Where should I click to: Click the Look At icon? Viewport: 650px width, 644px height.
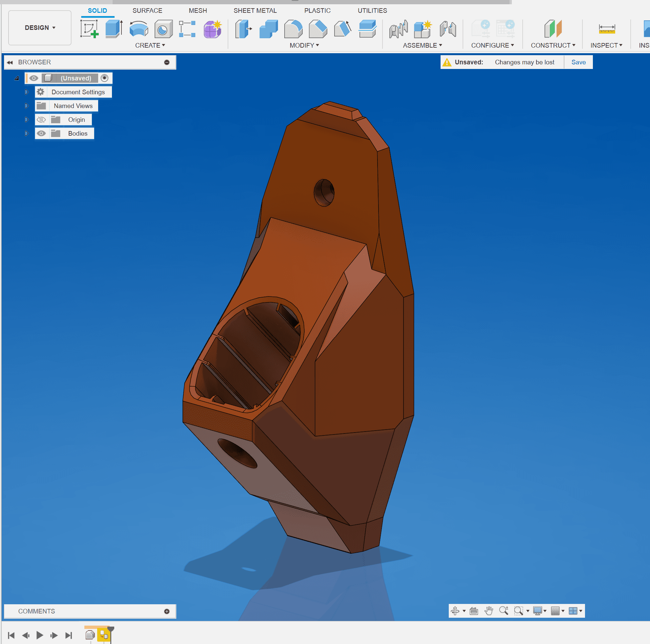click(474, 611)
